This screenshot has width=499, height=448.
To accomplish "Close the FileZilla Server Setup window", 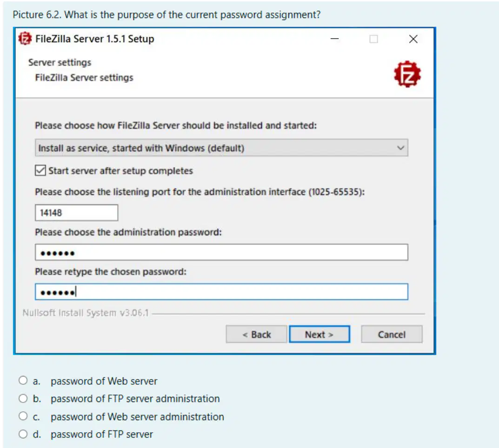I will [x=413, y=39].
